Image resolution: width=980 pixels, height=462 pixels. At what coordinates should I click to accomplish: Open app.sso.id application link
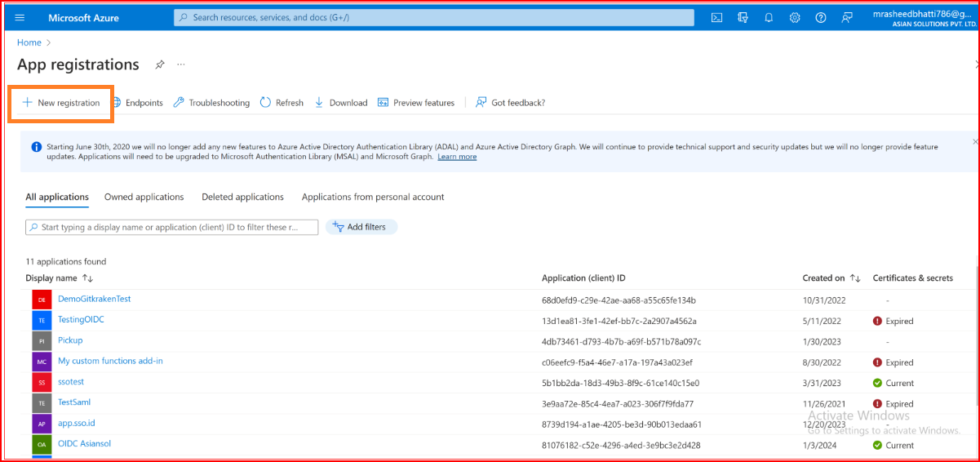77,423
